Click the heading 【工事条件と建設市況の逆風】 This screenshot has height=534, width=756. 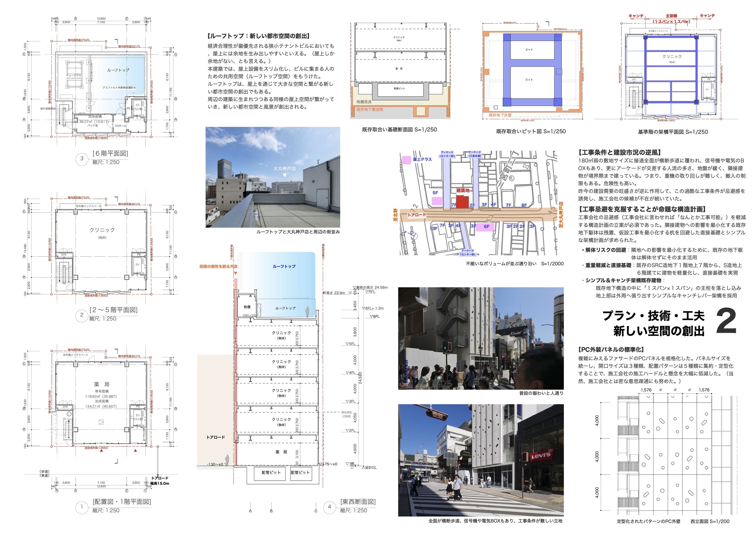coord(619,152)
